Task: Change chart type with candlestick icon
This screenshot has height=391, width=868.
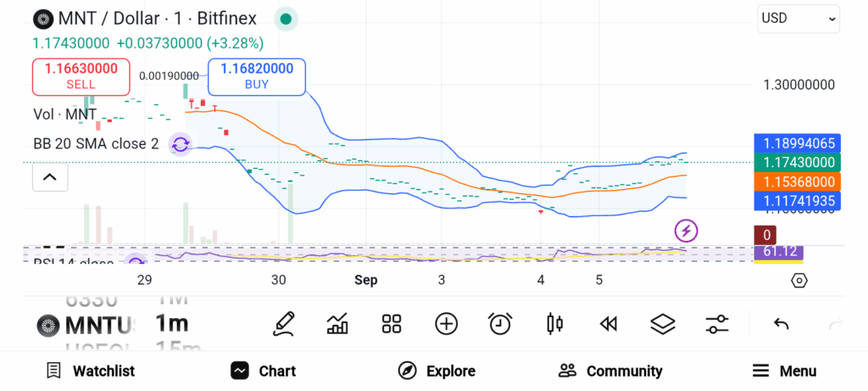Action: [x=554, y=324]
